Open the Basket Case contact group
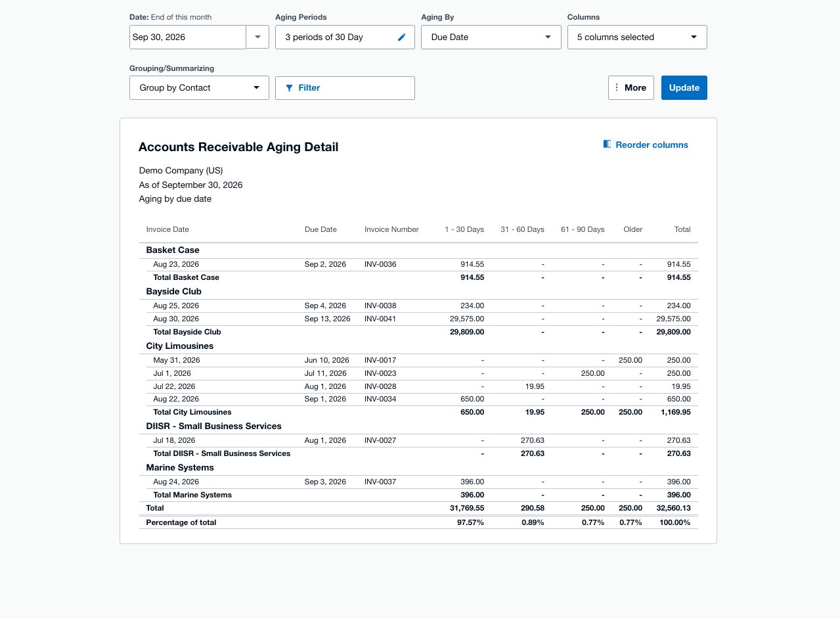Screen dimensions: 840x619 pyautogui.click(x=173, y=250)
